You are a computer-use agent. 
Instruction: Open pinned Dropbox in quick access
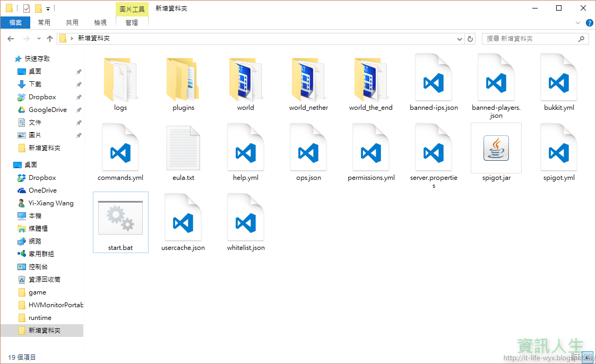pyautogui.click(x=42, y=97)
